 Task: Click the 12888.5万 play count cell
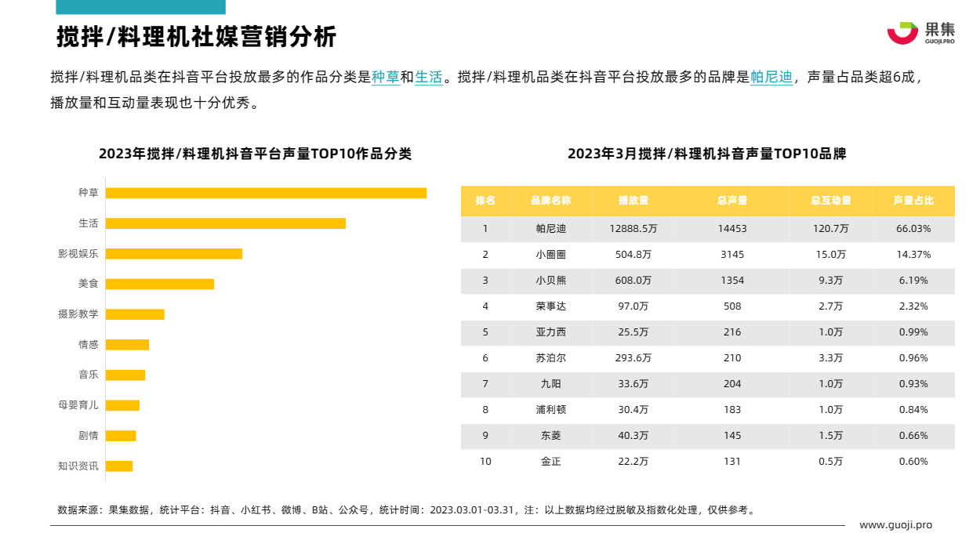click(633, 229)
